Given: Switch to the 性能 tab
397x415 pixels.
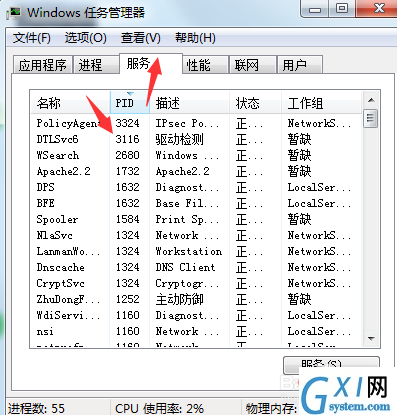Looking at the screenshot, I should (x=205, y=65).
